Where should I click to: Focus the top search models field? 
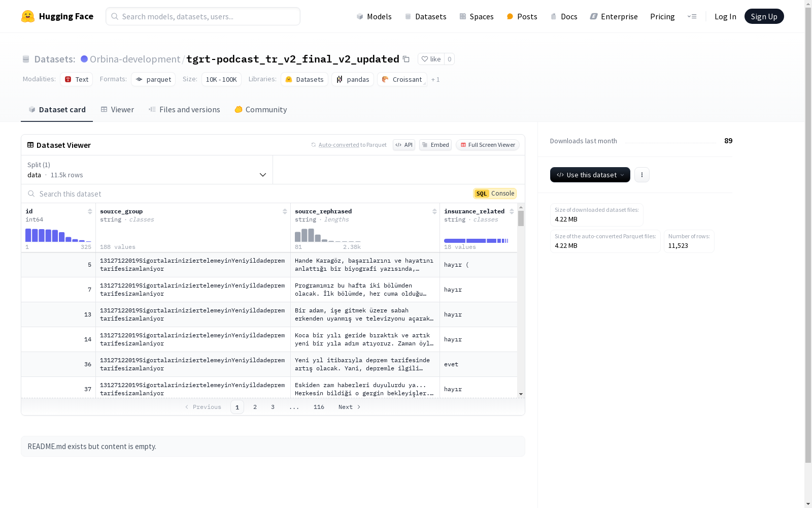(203, 16)
